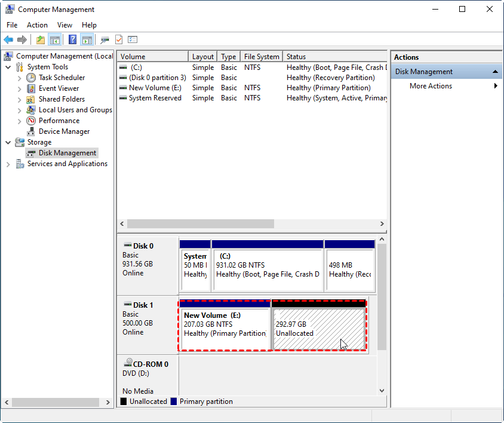
Task: Click the blue Help question mark icon
Action: pos(73,39)
